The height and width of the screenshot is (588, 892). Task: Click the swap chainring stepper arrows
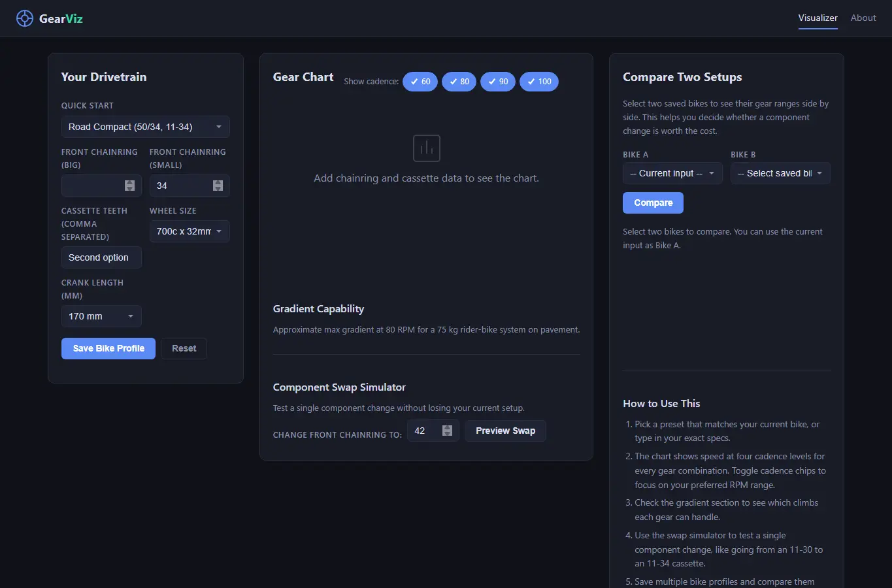pos(447,431)
